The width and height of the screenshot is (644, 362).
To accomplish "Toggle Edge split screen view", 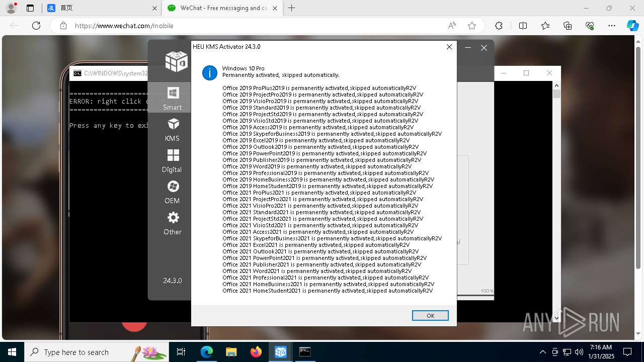I will 523,26.
